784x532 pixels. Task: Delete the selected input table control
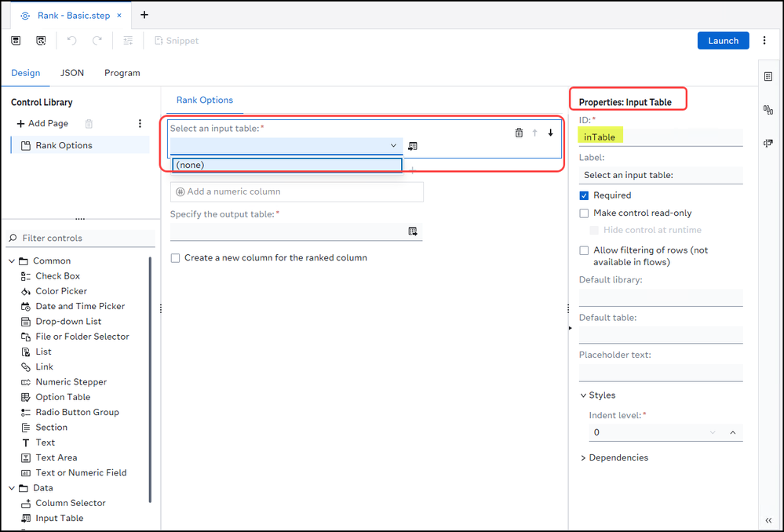point(519,133)
